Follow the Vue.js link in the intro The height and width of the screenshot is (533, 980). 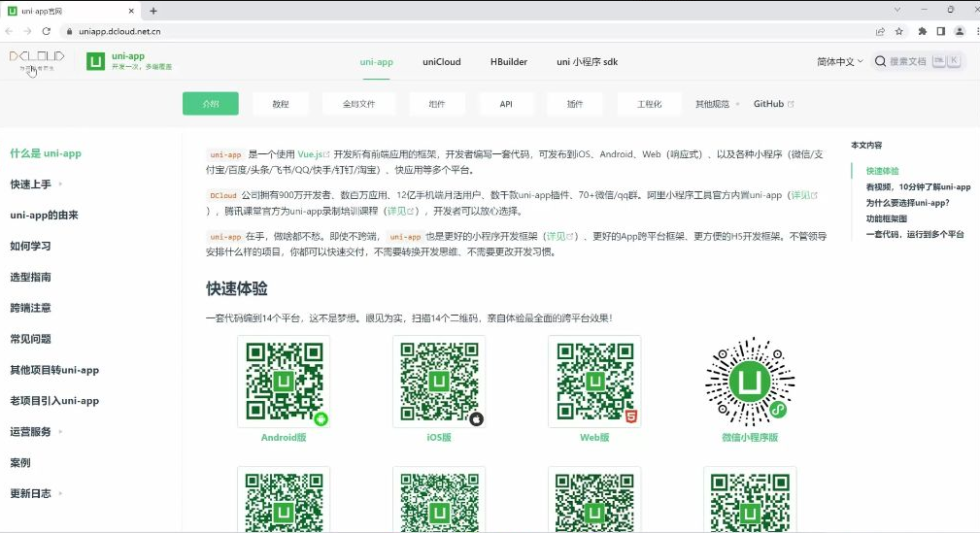coord(313,154)
